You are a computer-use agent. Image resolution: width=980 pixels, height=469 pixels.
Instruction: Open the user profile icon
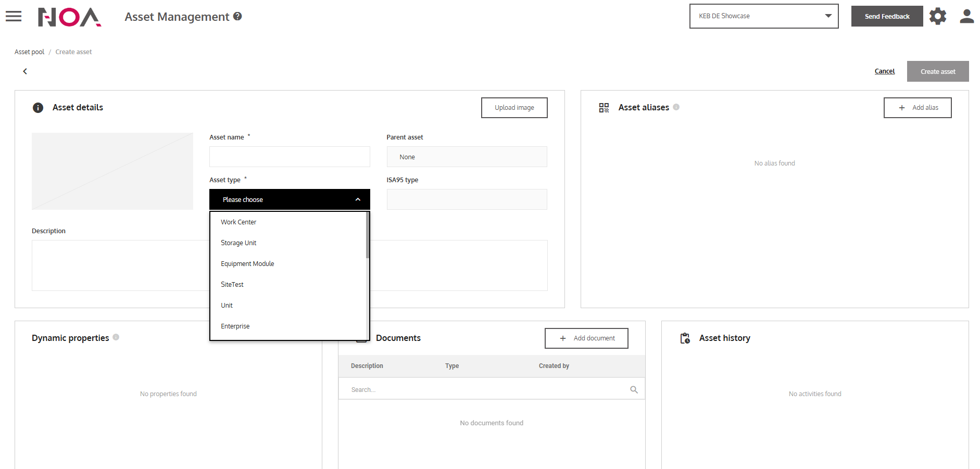pos(966,16)
